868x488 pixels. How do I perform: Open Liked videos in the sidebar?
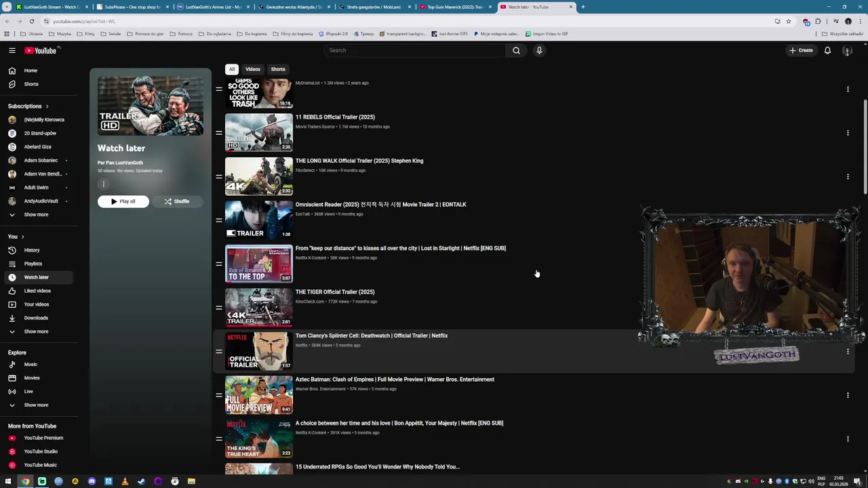pyautogui.click(x=37, y=291)
